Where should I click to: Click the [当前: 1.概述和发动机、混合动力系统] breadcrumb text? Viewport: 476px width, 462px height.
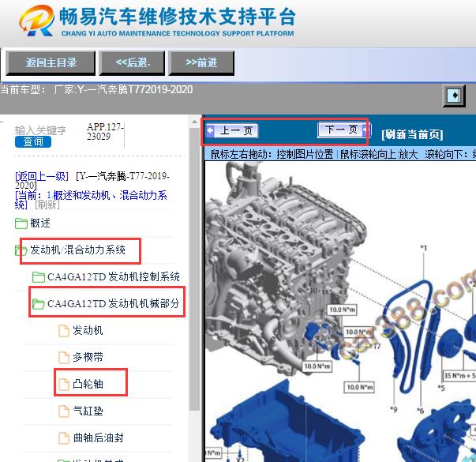click(91, 200)
